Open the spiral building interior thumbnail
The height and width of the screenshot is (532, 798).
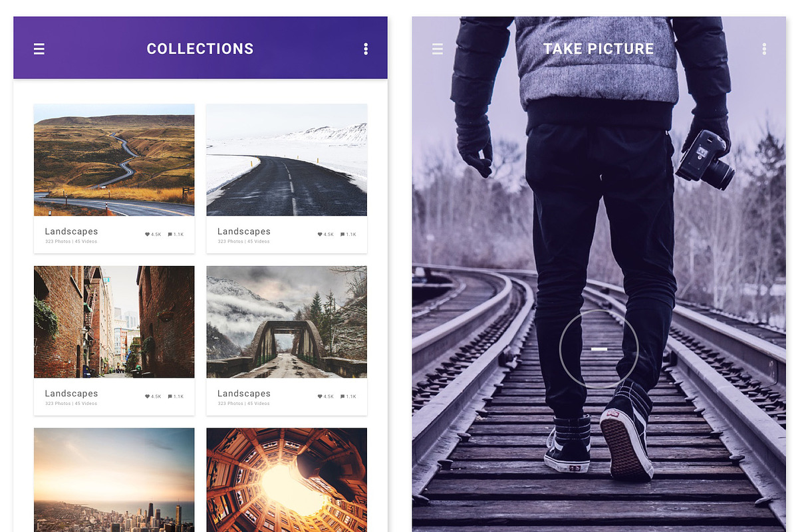(x=287, y=479)
